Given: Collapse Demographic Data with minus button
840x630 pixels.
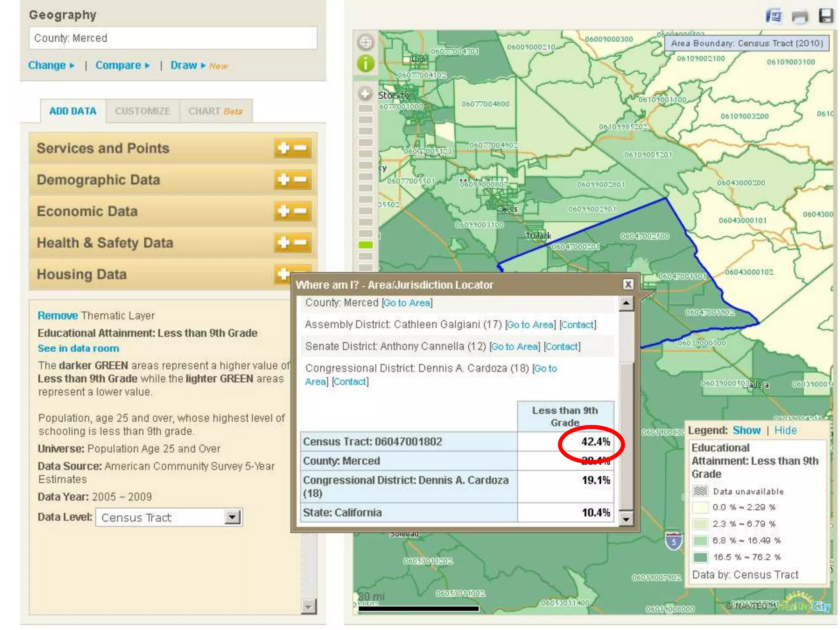Looking at the screenshot, I should click(301, 180).
